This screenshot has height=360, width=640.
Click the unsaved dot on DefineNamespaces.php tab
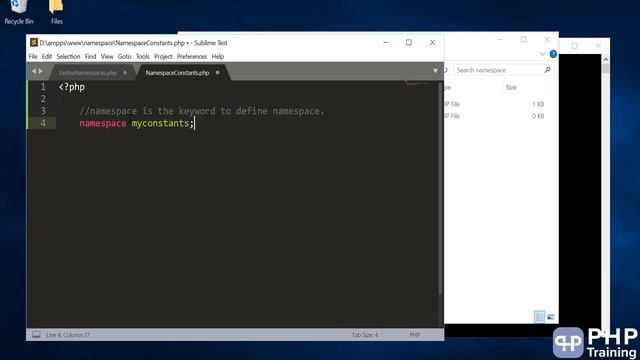point(125,73)
